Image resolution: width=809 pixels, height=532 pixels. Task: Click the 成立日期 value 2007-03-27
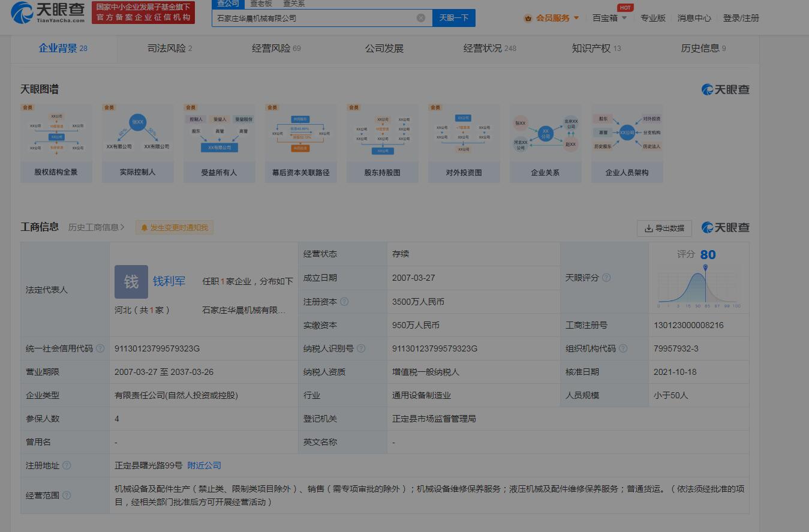[x=414, y=278]
